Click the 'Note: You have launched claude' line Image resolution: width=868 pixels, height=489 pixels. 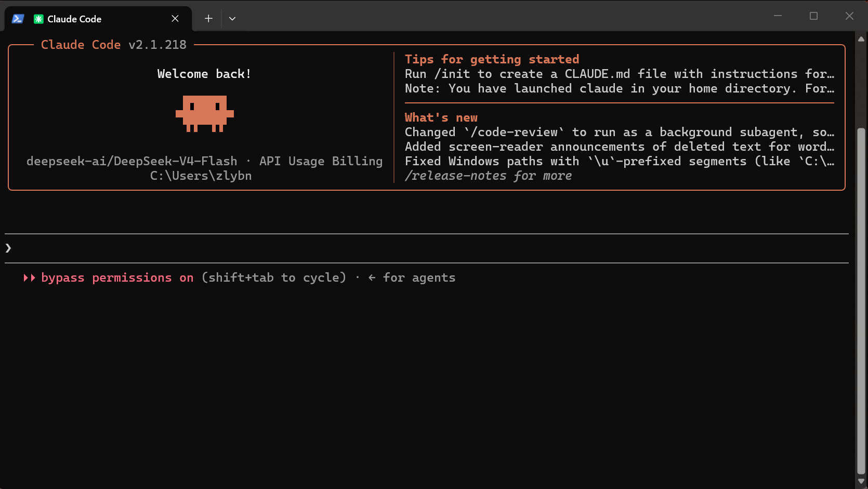click(x=620, y=88)
